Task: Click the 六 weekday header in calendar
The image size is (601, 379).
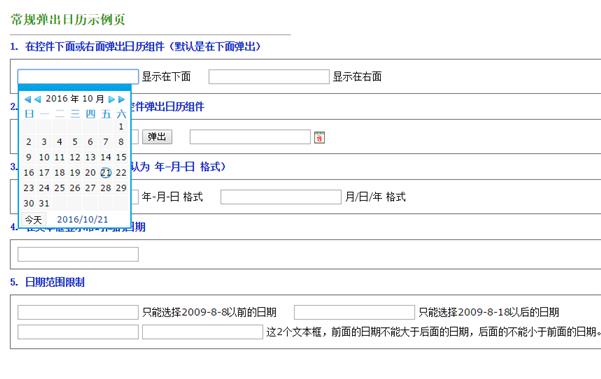Action: (x=121, y=114)
